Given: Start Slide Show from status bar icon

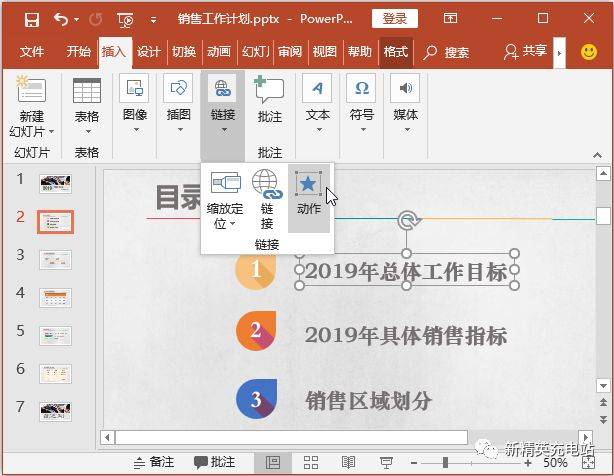Looking at the screenshot, I should [x=386, y=463].
